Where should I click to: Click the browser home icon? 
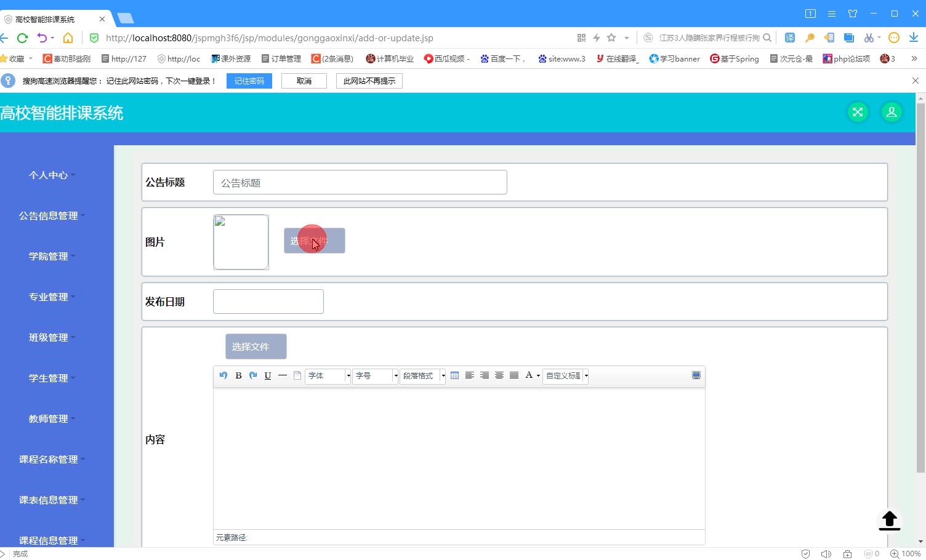[x=68, y=38]
